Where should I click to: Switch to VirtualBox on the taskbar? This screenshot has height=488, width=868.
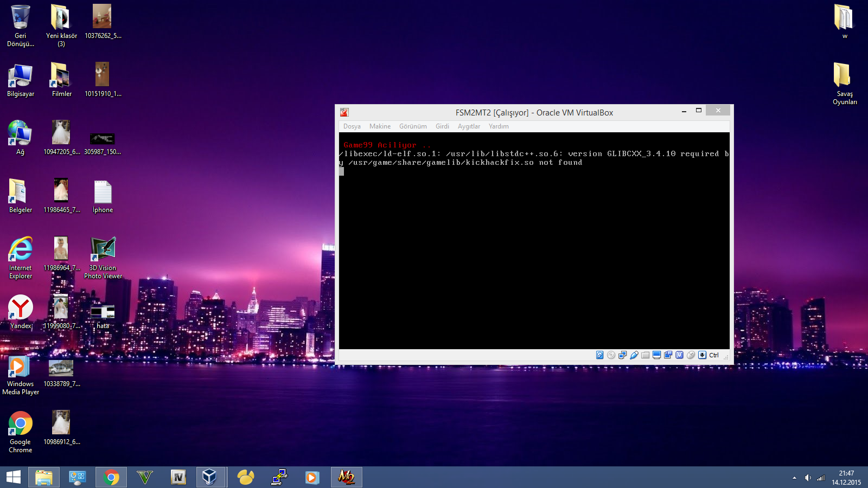[210, 477]
